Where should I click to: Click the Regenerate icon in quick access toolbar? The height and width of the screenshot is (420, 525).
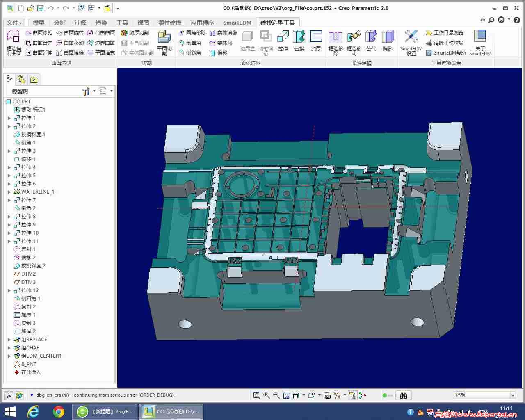tap(81, 8)
